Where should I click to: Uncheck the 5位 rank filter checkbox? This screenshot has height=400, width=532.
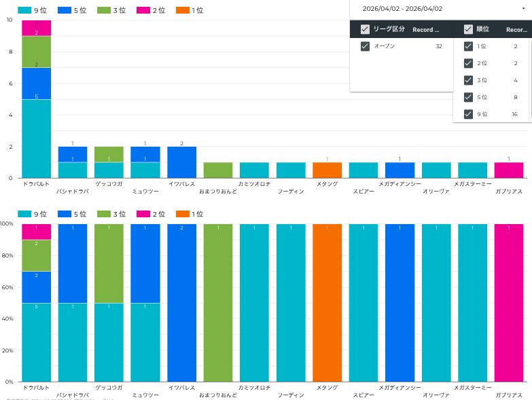coord(468,97)
